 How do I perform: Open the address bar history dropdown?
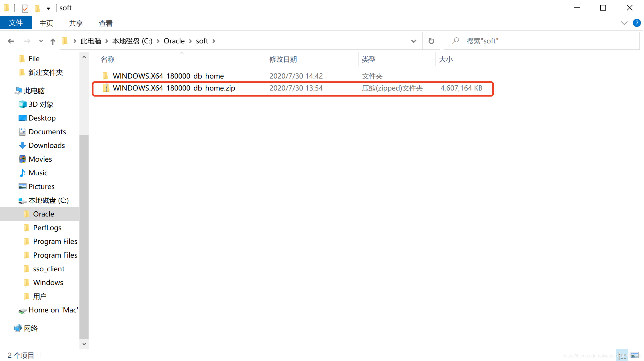click(x=413, y=41)
